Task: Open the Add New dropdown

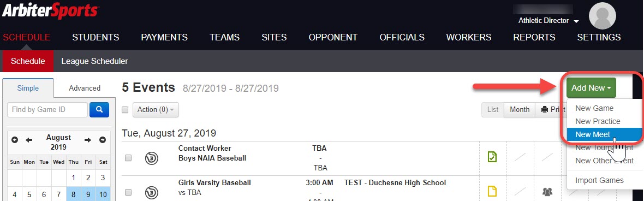Action: click(x=591, y=87)
